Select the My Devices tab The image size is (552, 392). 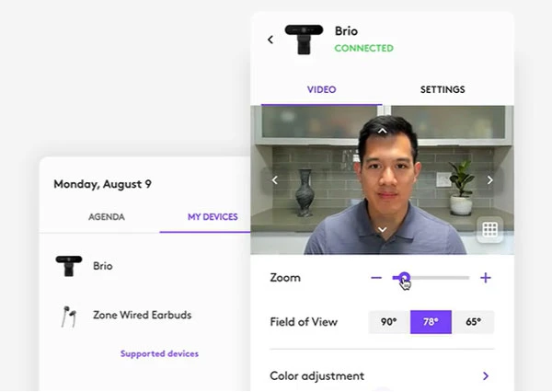[x=213, y=217]
